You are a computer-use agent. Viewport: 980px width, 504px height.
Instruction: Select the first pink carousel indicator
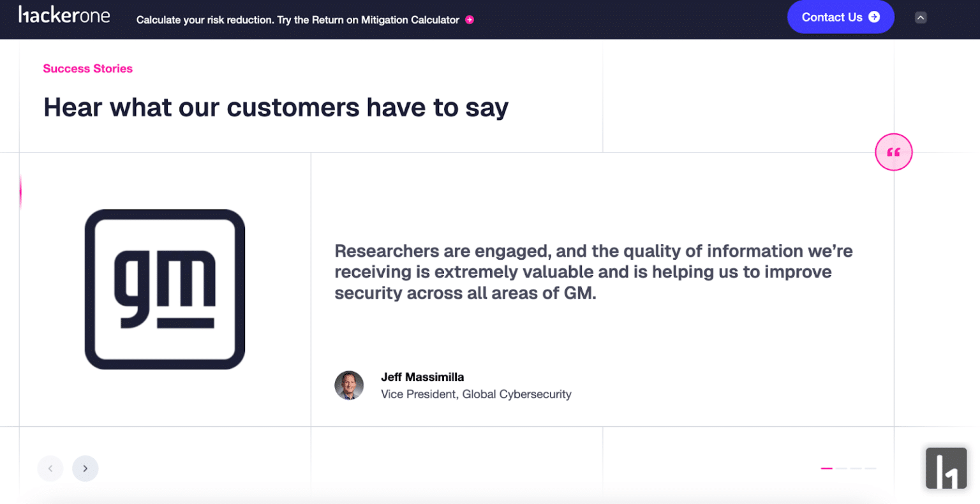pos(827,468)
